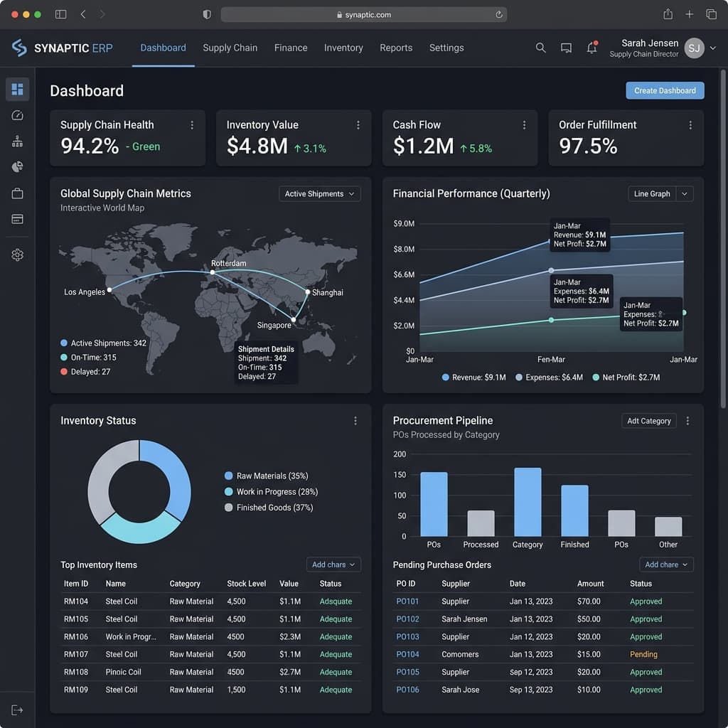Click the Los Angeles map marker
Image resolution: width=728 pixels, height=728 pixels.
tap(109, 290)
